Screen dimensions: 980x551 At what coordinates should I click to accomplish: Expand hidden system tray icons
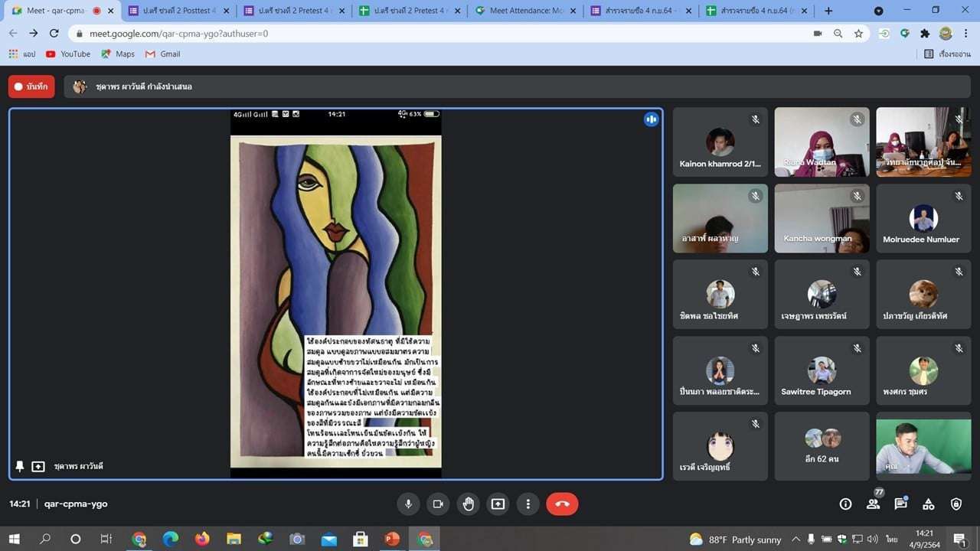[795, 539]
